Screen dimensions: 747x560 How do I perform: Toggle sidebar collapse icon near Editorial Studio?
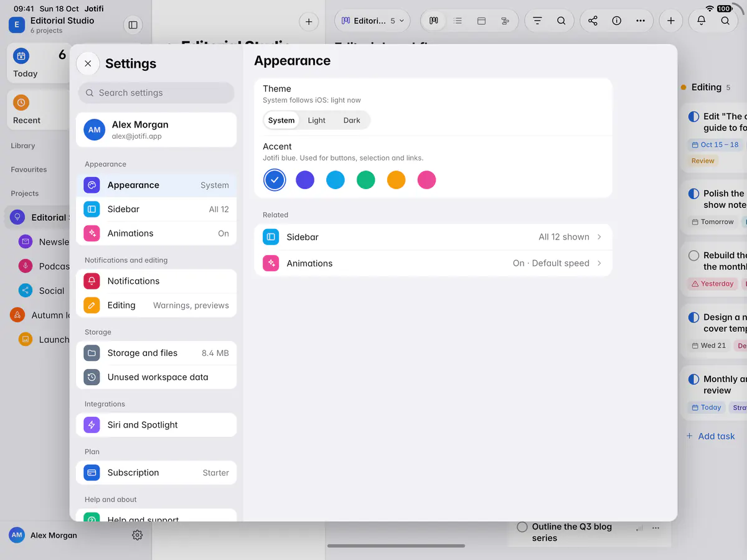(x=133, y=25)
